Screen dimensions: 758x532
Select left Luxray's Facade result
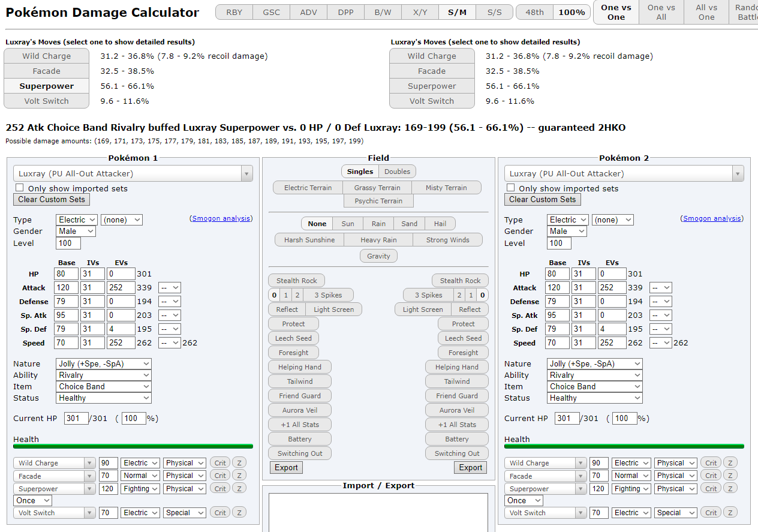[47, 71]
